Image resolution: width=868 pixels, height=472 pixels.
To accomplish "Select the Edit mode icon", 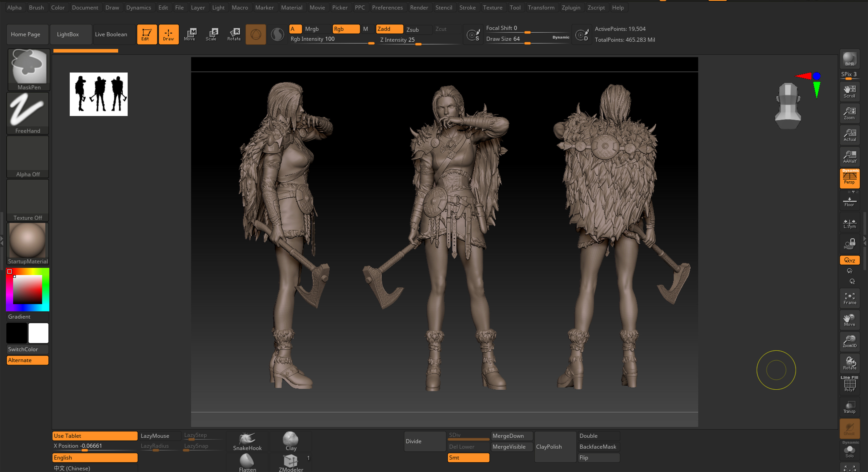I will pos(146,34).
